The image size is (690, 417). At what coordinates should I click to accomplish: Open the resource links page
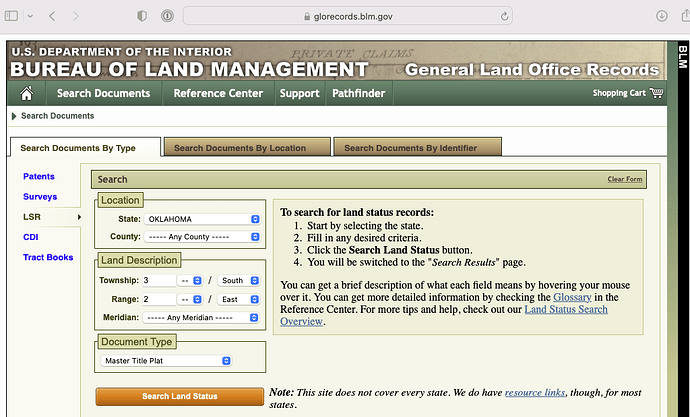pyautogui.click(x=535, y=392)
